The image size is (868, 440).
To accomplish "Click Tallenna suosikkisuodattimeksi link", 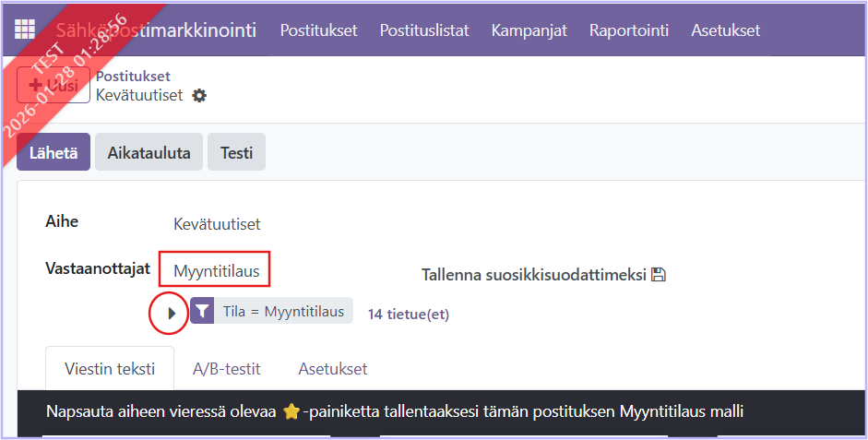I will (534, 275).
